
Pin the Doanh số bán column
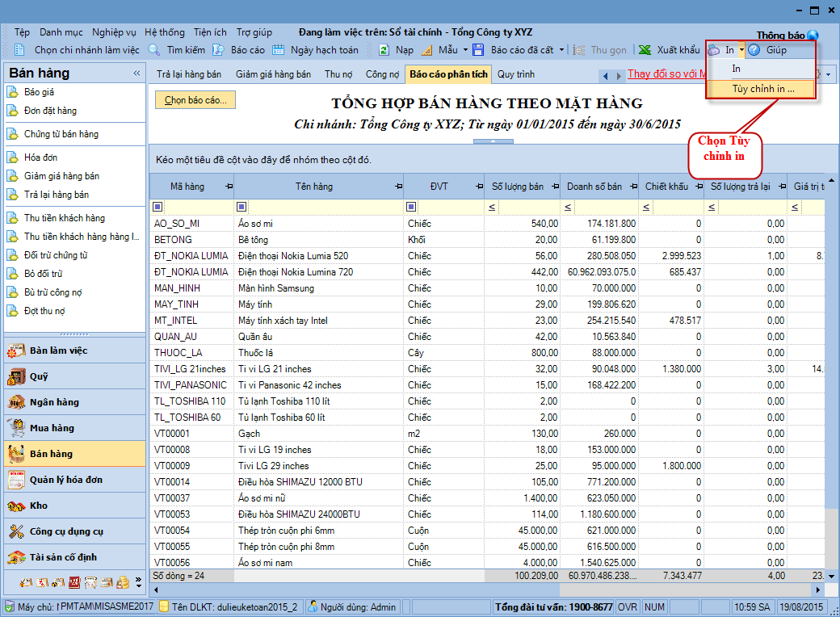(634, 187)
